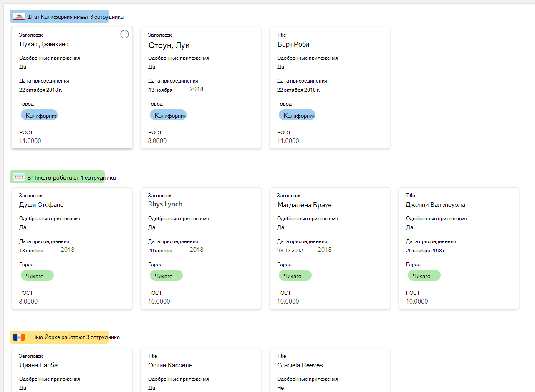Click year 2018 in Стоун, Луи card
The height and width of the screenshot is (392, 535).
tap(197, 89)
